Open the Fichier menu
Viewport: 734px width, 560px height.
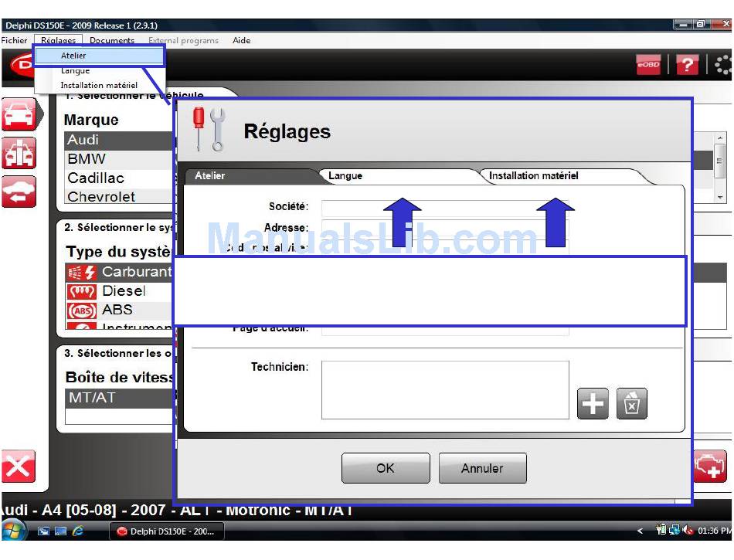click(x=14, y=41)
